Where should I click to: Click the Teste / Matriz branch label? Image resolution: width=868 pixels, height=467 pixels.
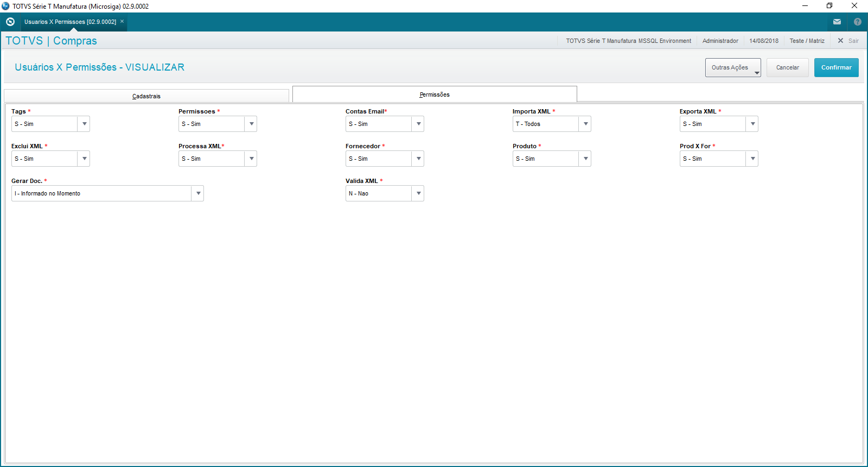(x=807, y=41)
